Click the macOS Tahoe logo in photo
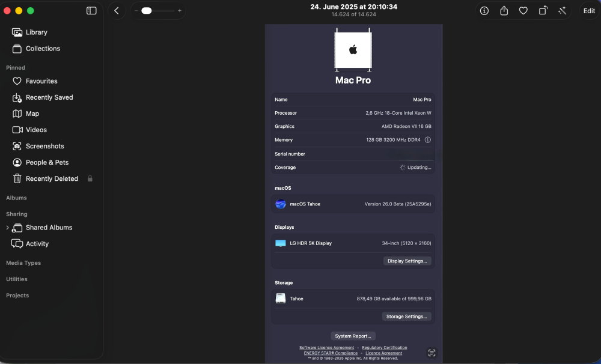The image size is (601, 364). click(x=281, y=204)
